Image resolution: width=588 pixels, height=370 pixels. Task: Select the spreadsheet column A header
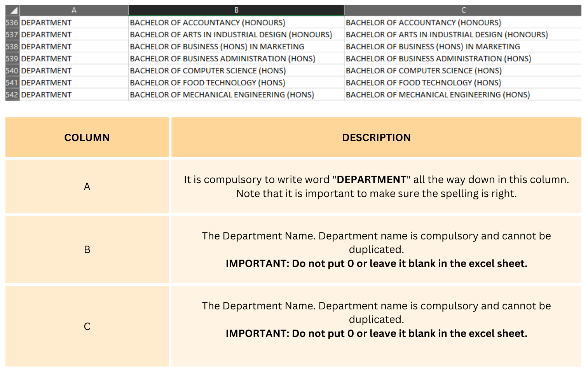tap(74, 10)
